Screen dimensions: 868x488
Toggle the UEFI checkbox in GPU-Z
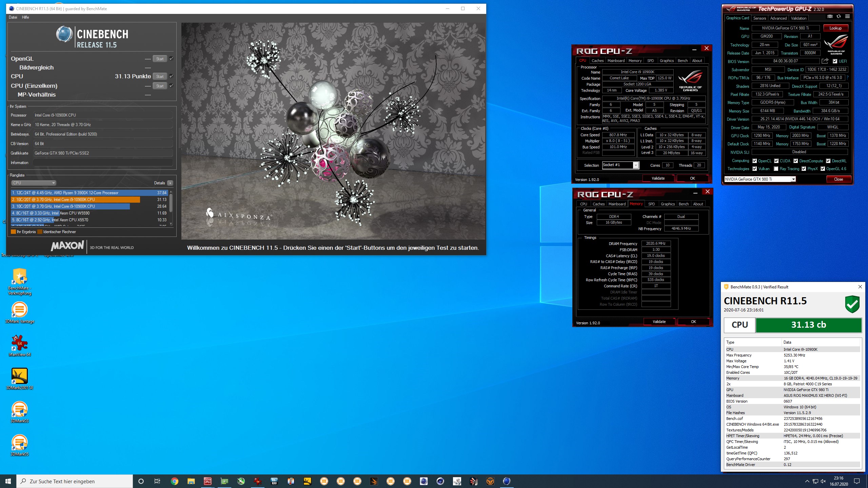(x=835, y=61)
